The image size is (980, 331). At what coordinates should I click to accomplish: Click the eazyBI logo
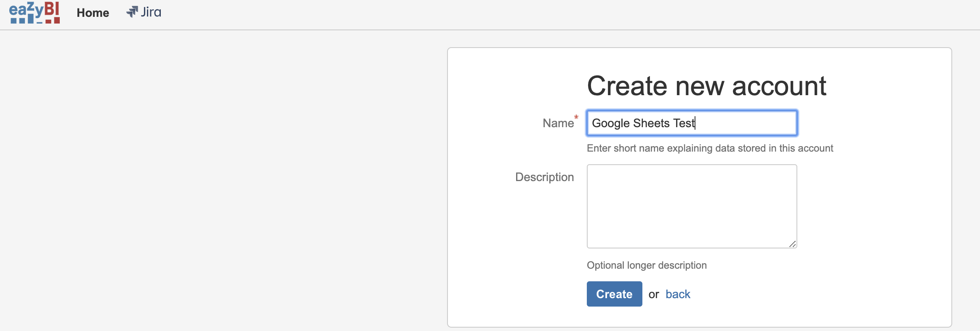pos(35,13)
